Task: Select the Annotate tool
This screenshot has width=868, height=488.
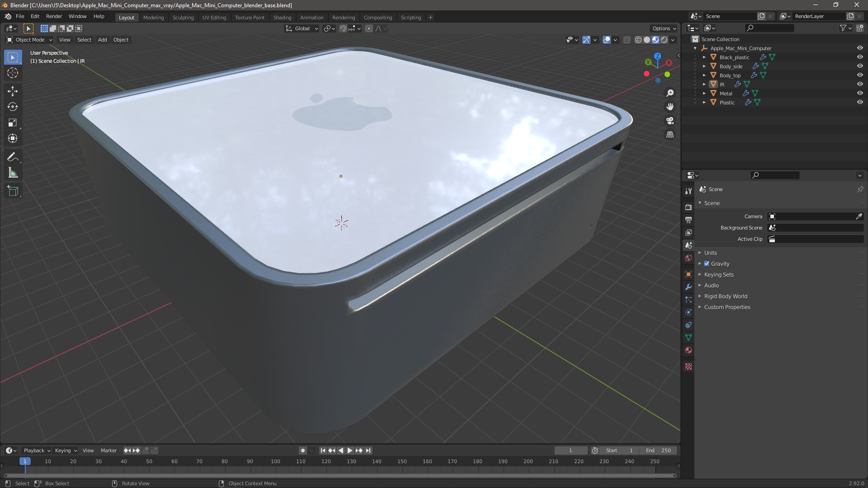Action: click(13, 157)
